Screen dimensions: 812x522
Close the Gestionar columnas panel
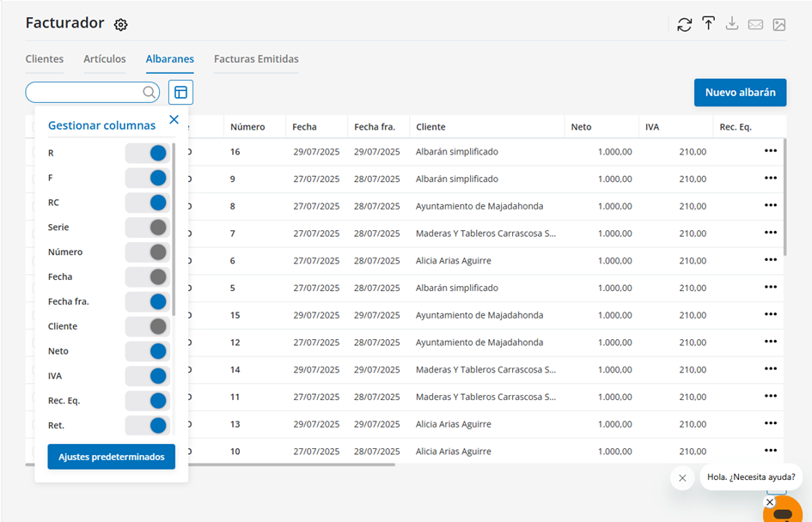(x=174, y=120)
